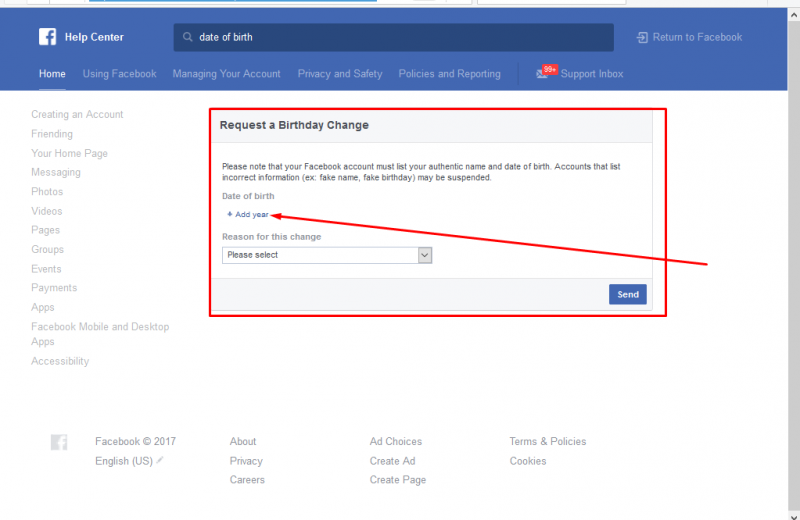
Task: Click the plus icon beside Add year
Action: click(230, 214)
